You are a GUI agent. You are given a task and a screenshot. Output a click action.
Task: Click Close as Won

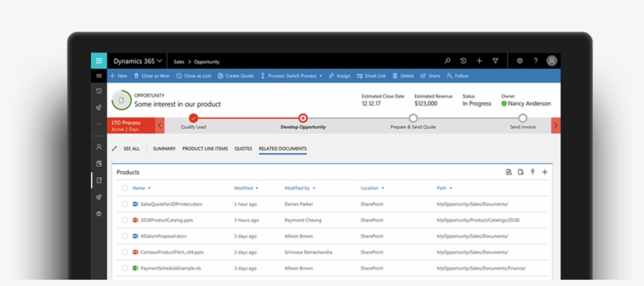[152, 76]
